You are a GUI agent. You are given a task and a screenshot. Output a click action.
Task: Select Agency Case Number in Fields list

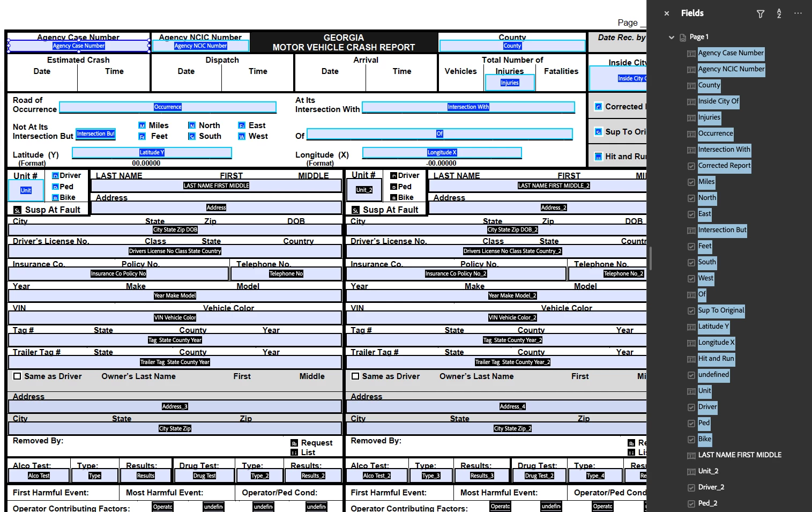tap(731, 53)
